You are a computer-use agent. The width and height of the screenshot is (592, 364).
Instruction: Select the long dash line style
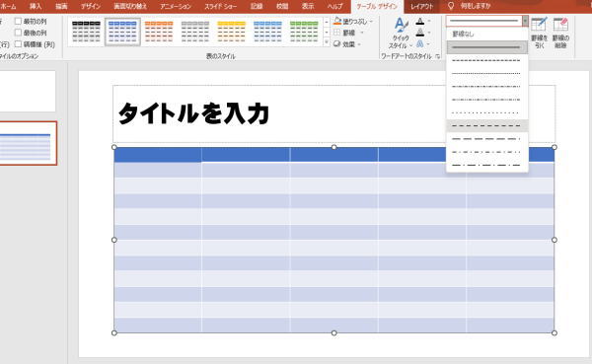click(x=487, y=139)
